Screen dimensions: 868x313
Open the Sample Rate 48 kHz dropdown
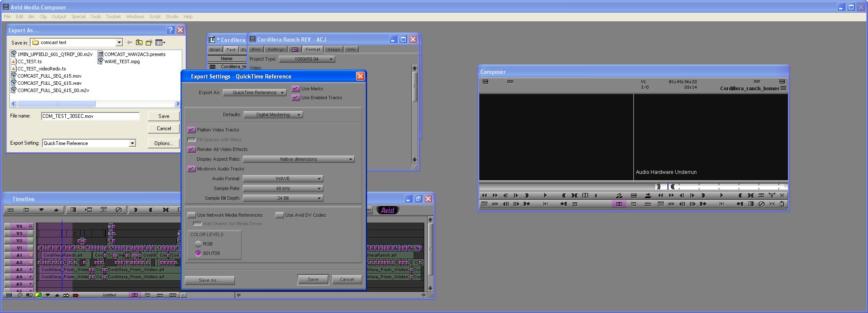(x=283, y=188)
